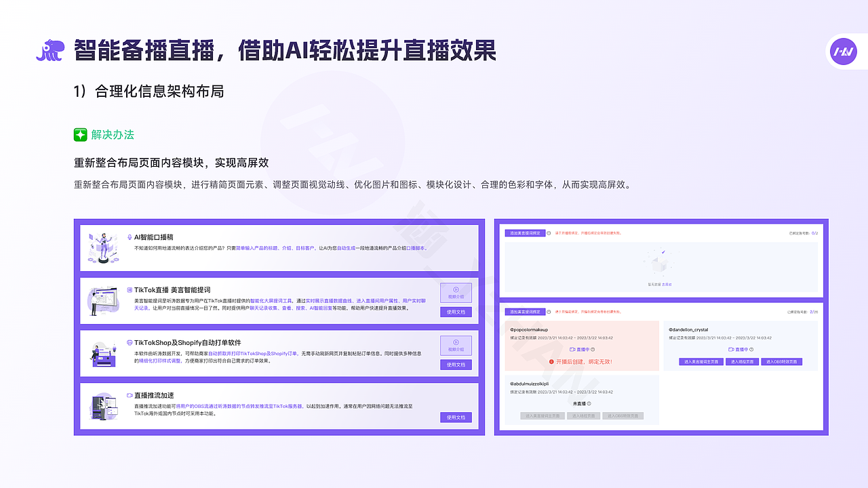The height and width of the screenshot is (488, 868).
Task: Open 使用文档 for TikTok直播 美言智能提词
Action: (x=456, y=312)
